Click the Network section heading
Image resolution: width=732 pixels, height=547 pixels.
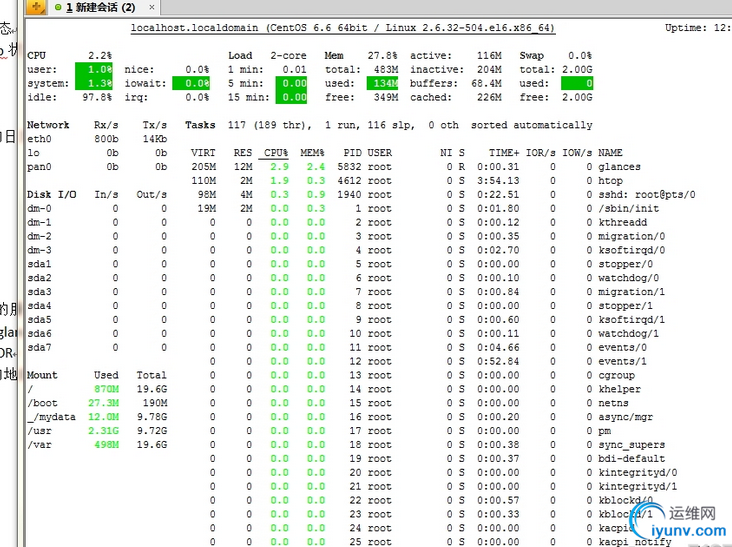coord(48,125)
